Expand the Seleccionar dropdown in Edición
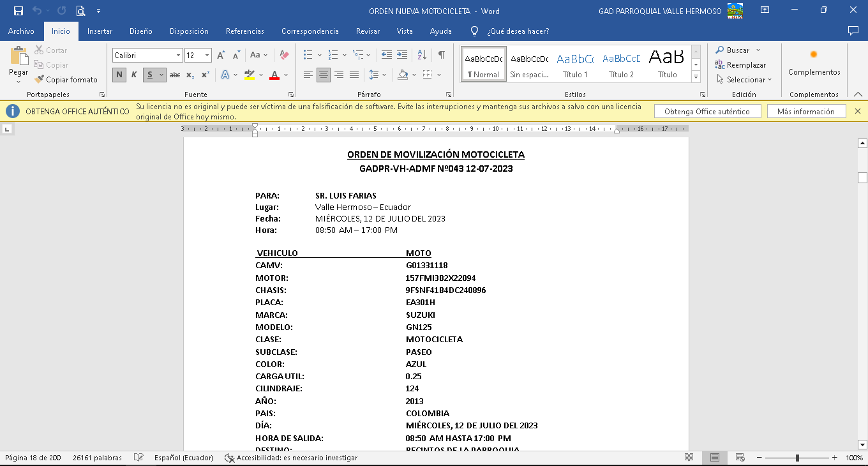Image resolution: width=868 pixels, height=466 pixels. 744,80
